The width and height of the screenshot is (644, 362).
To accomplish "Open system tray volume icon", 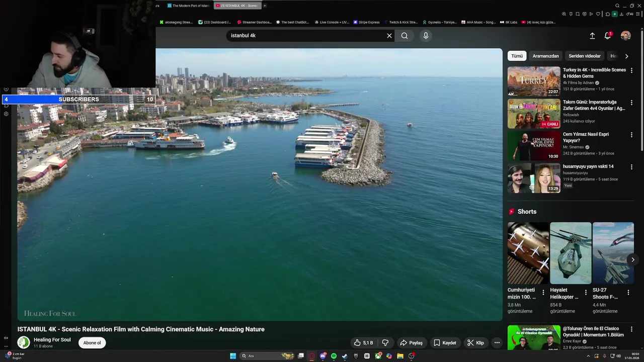I will click(x=618, y=356).
